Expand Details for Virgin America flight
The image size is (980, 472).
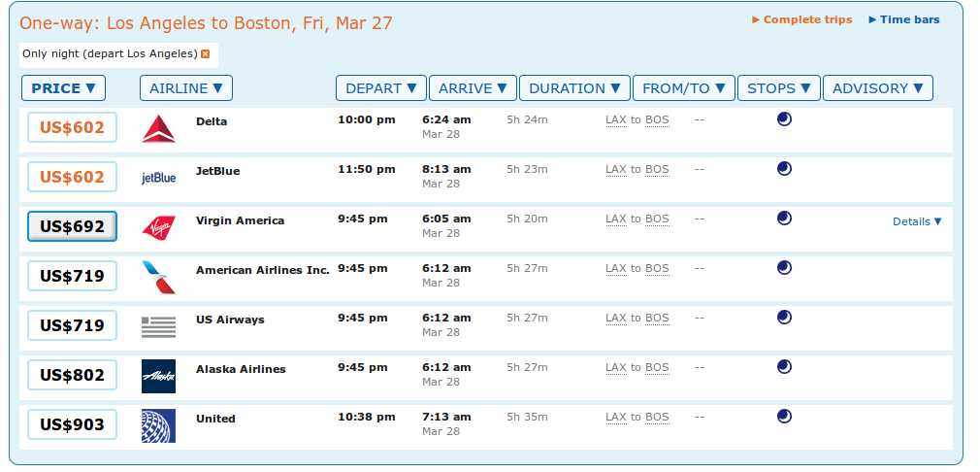pyautogui.click(x=917, y=221)
